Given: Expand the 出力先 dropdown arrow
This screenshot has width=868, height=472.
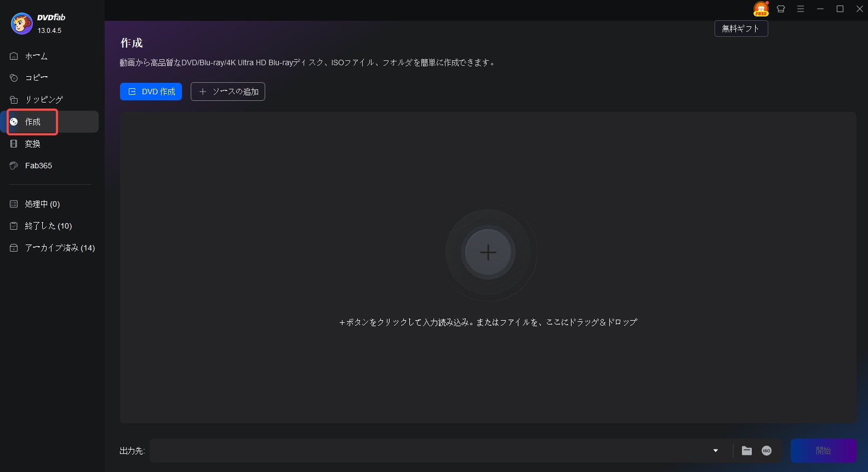Looking at the screenshot, I should (716, 451).
